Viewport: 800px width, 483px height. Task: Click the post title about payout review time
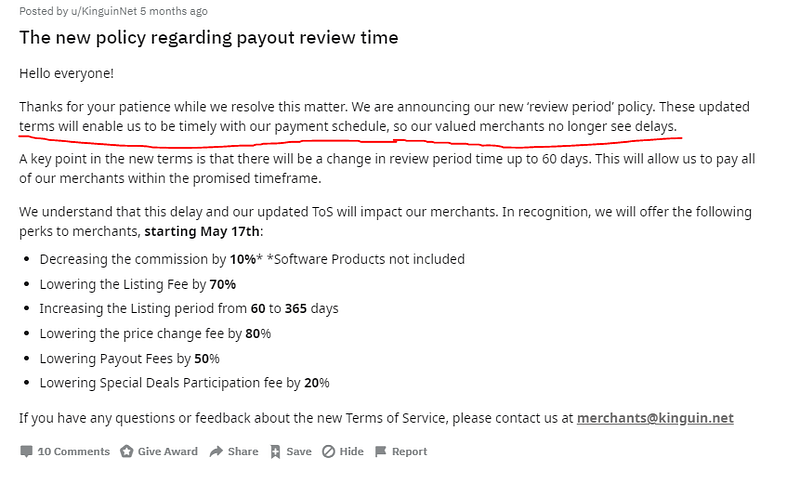click(209, 37)
